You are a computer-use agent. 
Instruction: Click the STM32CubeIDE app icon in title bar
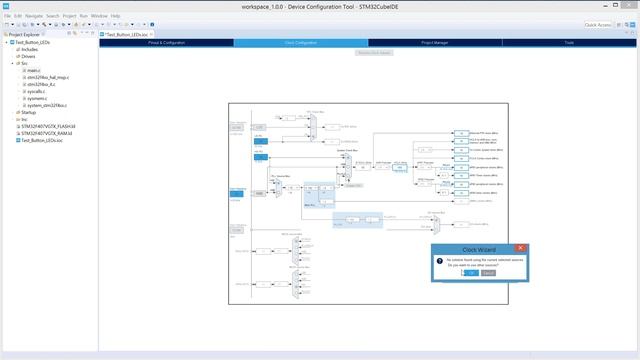(6, 6)
